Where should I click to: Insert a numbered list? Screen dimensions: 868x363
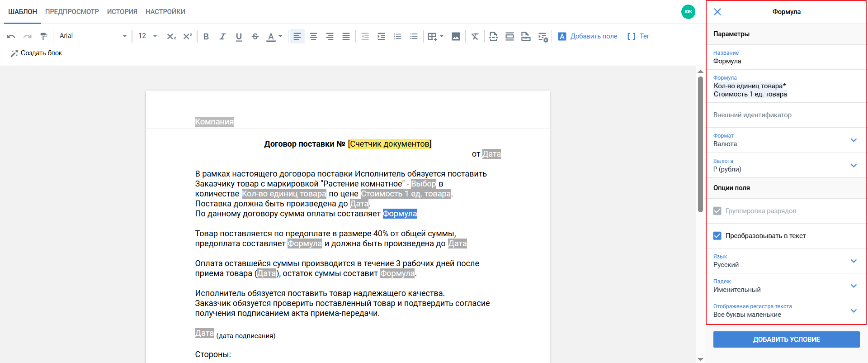398,36
